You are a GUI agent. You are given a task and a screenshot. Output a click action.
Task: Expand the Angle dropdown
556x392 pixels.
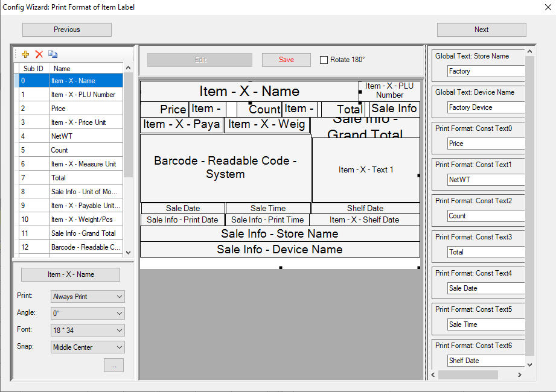pyautogui.click(x=88, y=314)
